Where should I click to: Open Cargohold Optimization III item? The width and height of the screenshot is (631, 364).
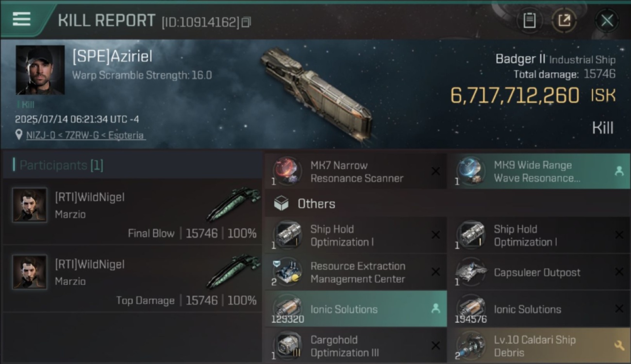(x=356, y=346)
